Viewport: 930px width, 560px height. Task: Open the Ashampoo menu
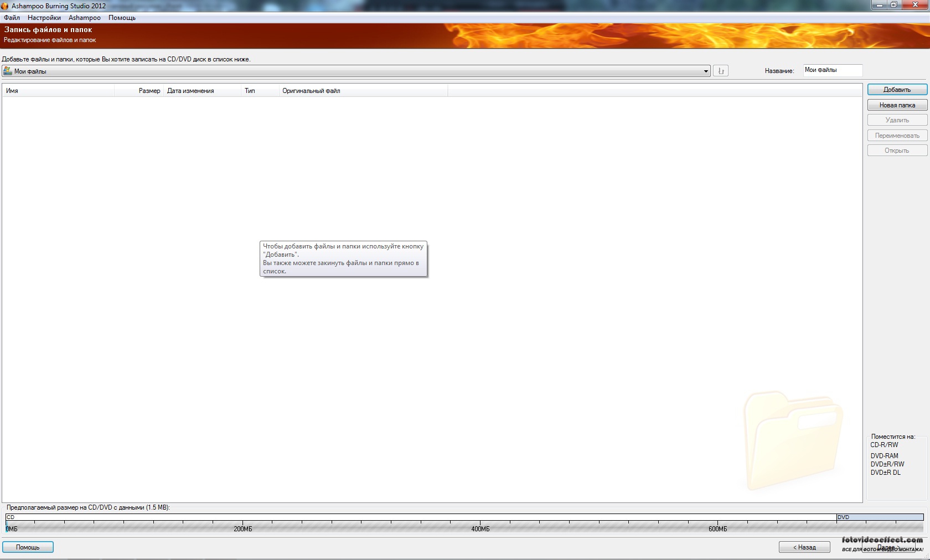(85, 18)
